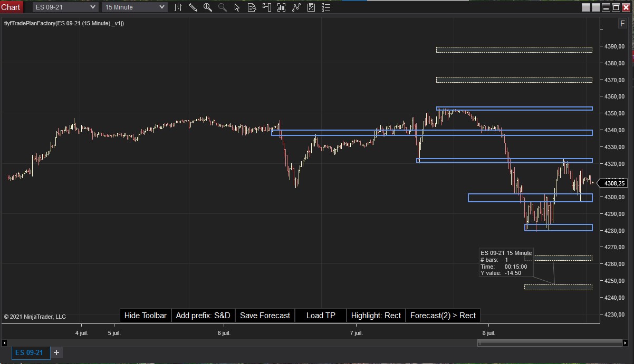Select the cursor pointer tool
This screenshot has height=364, width=634.
pos(237,7)
